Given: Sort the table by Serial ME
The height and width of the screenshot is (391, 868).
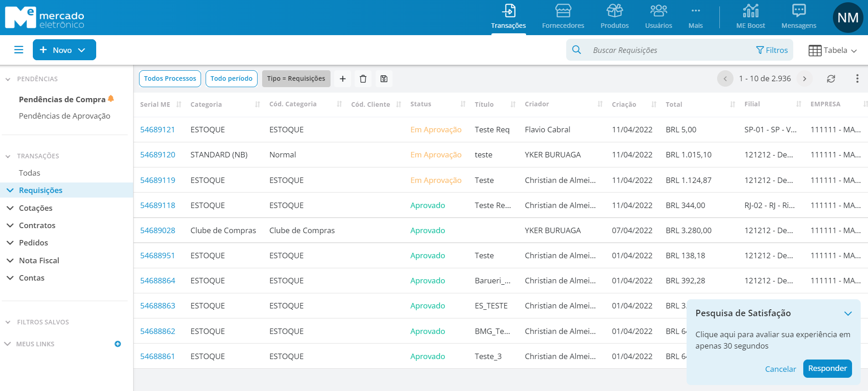Looking at the screenshot, I should coord(179,104).
